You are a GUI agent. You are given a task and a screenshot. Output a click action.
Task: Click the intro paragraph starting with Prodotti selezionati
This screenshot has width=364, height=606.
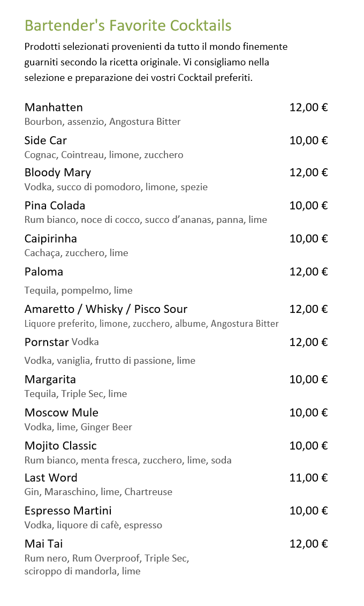click(x=156, y=62)
